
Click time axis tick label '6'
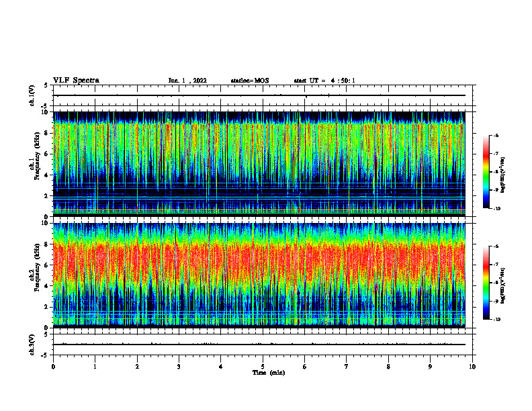(305, 367)
